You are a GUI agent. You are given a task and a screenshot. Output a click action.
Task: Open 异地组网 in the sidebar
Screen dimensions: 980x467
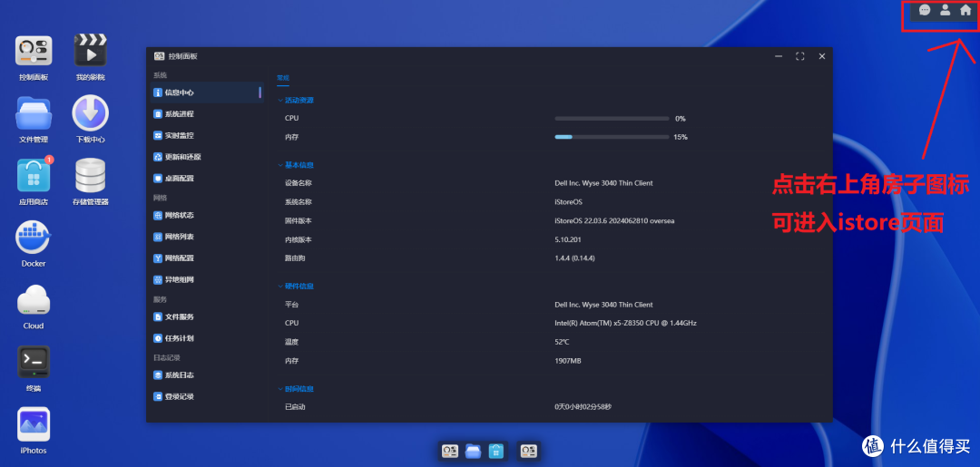point(207,279)
